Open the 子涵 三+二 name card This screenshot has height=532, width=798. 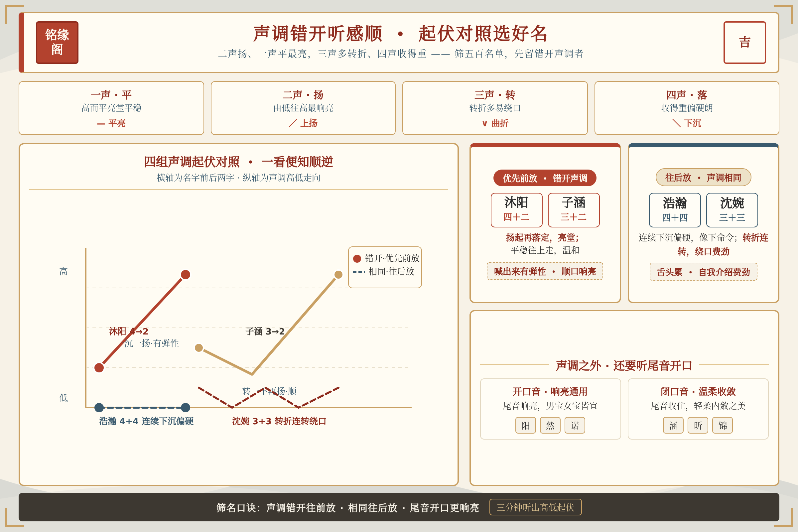[573, 210]
